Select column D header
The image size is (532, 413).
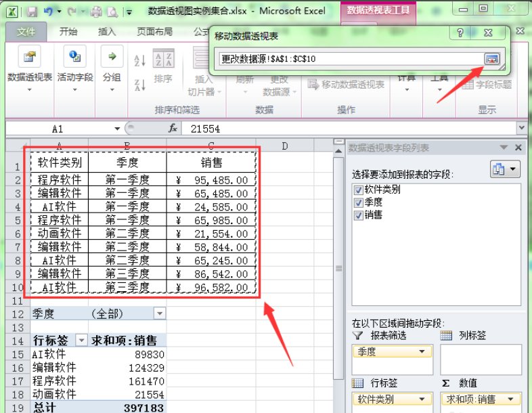[x=284, y=146]
